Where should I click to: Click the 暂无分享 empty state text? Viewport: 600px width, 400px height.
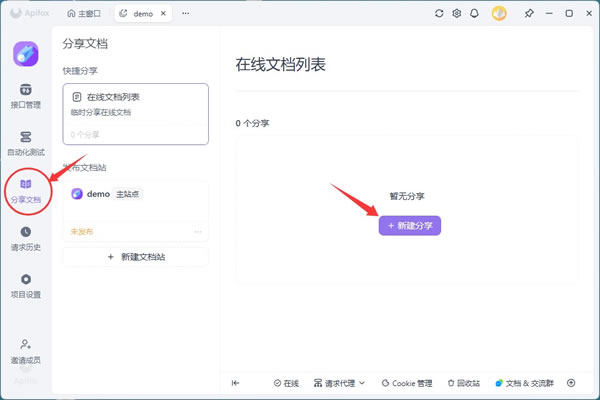click(407, 196)
